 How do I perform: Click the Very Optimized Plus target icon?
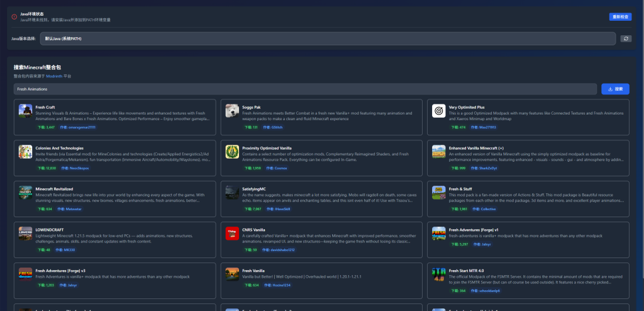click(438, 111)
